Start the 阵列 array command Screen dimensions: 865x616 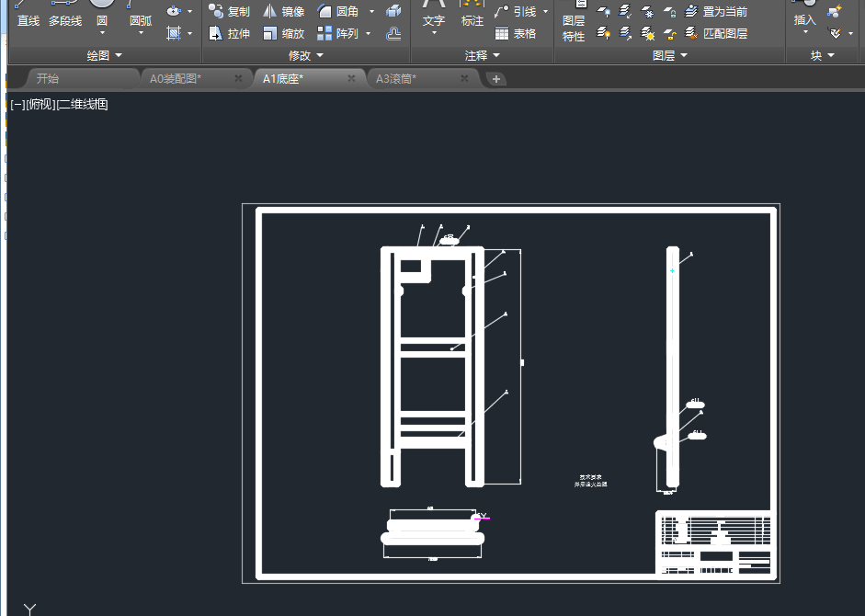click(x=337, y=34)
